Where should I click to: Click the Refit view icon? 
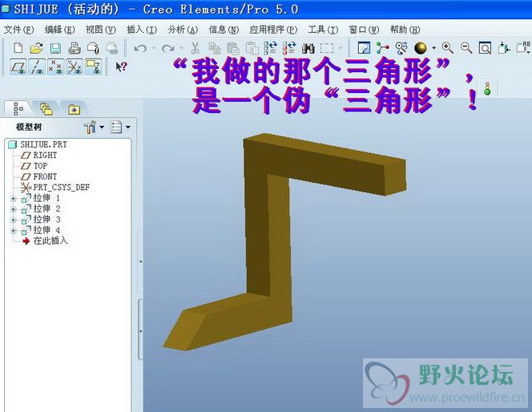coord(485,48)
